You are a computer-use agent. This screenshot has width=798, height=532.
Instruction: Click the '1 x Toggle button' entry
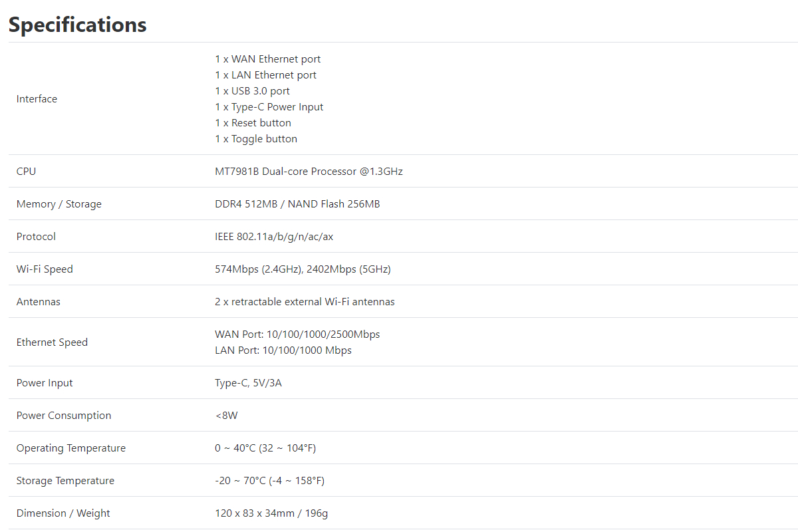click(255, 139)
